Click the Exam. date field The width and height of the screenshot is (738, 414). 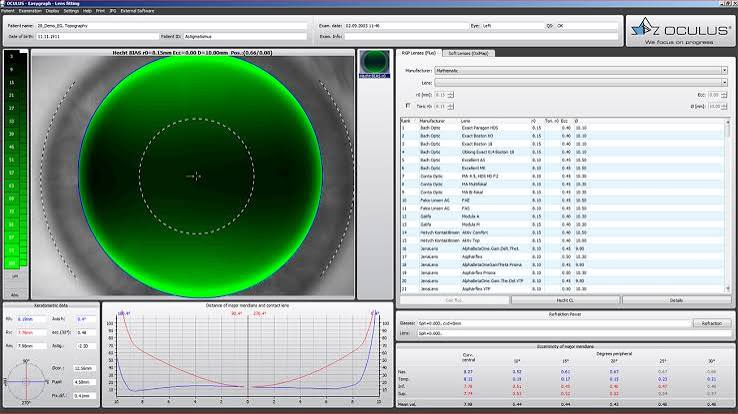coord(406,26)
